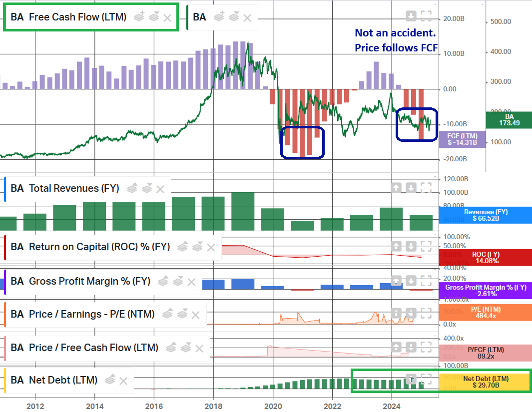532x412 pixels.
Task: Maximize the Price / Free Cash Flow pane
Action: [x=426, y=347]
